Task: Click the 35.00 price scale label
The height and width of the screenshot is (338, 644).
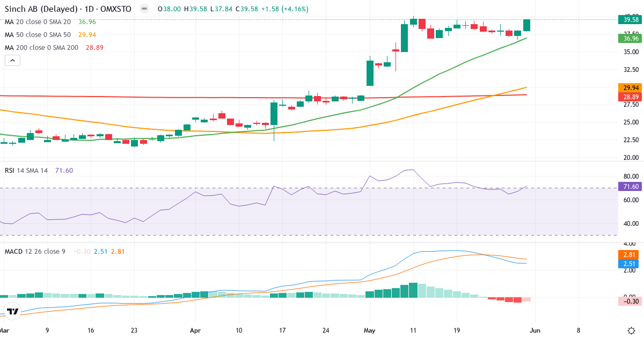Action: (x=631, y=52)
